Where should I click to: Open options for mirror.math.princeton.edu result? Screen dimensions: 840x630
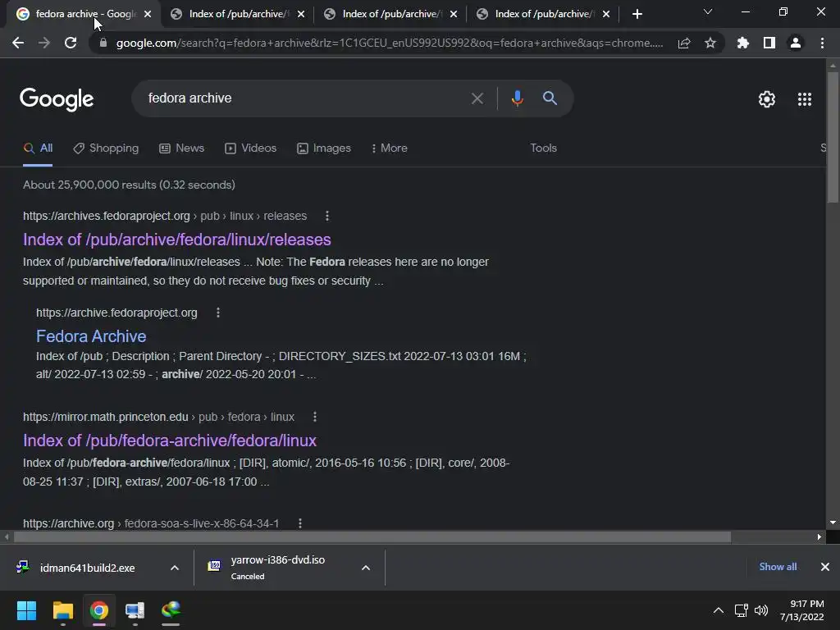click(314, 417)
